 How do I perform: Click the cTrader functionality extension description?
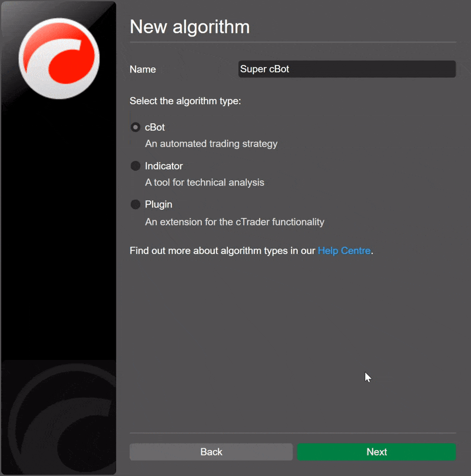(x=234, y=222)
